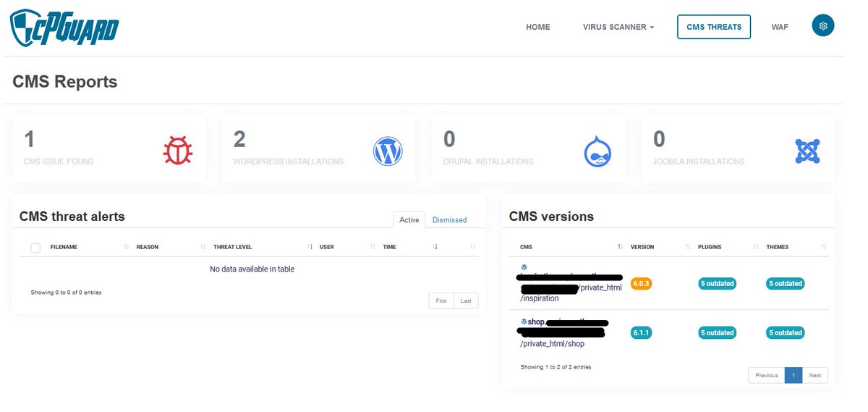Click page 1 in CMS versions pagination
Screen dimensions: 868x412
pyautogui.click(x=793, y=375)
